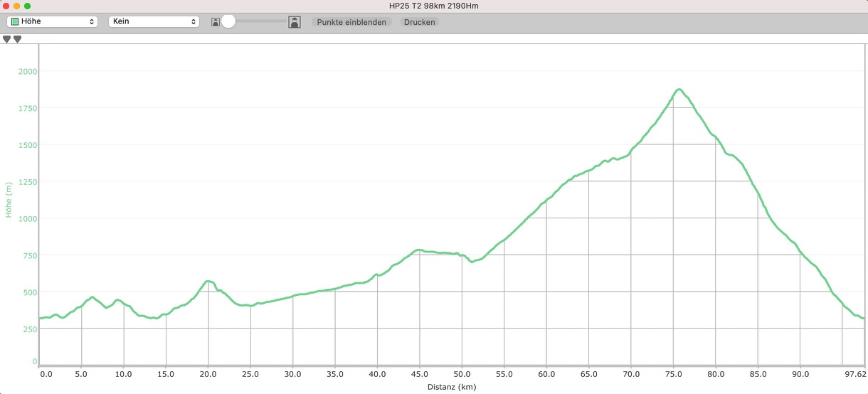Enter full screen using the green button
Screen dimensions: 868x394
coord(28,6)
